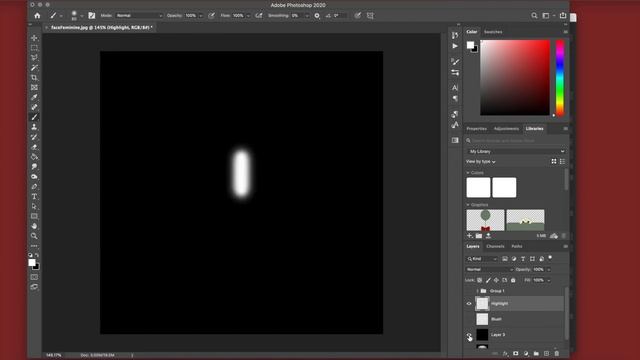Open the My Library dropdown
The height and width of the screenshot is (360, 640).
pyautogui.click(x=516, y=151)
